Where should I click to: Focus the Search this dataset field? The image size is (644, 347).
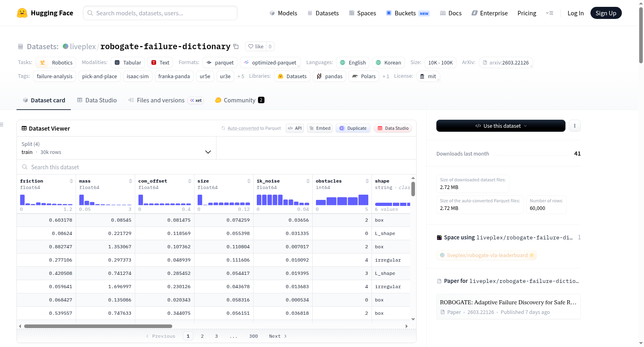217,167
